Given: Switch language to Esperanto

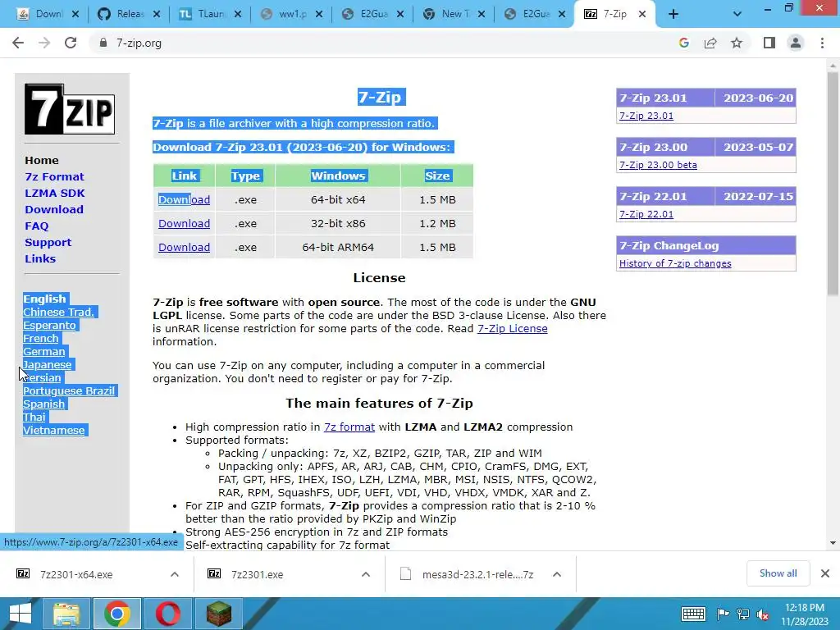Looking at the screenshot, I should 49,325.
